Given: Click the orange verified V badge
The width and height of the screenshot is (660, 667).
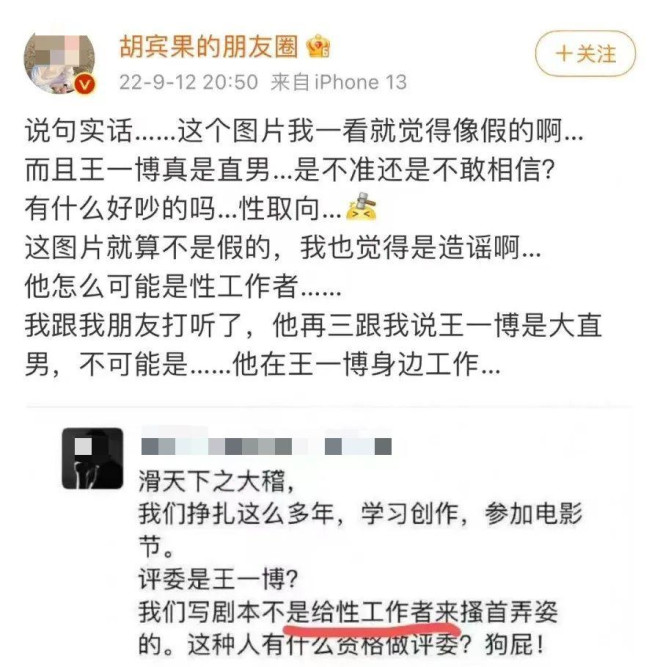Looking at the screenshot, I should point(85,85).
